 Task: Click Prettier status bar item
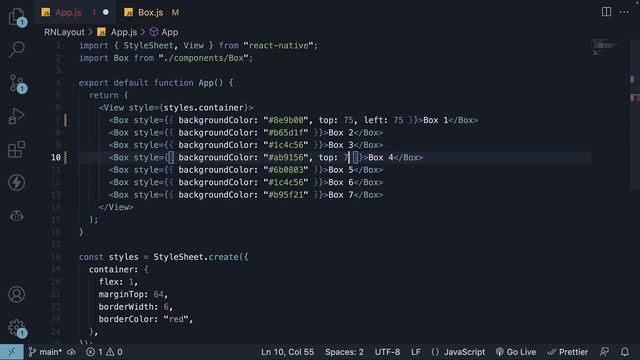pos(568,352)
